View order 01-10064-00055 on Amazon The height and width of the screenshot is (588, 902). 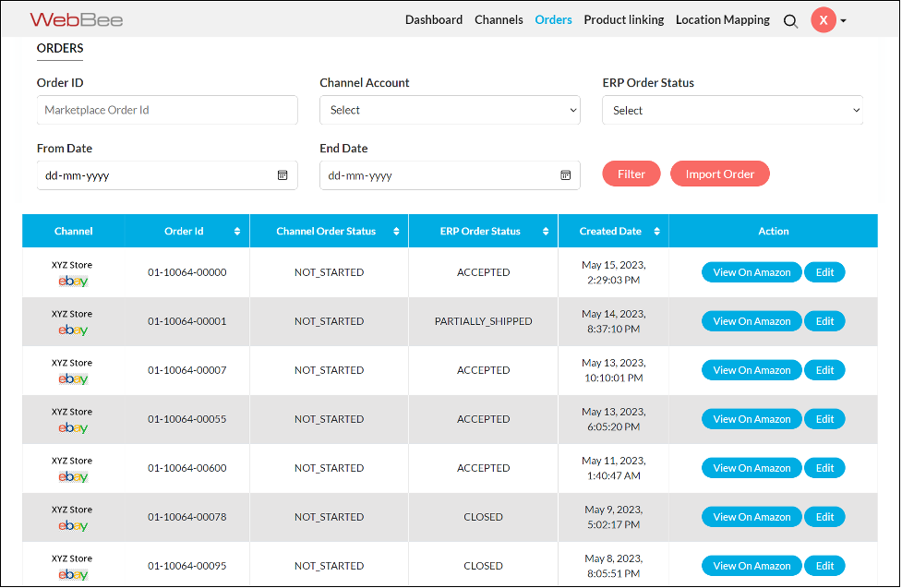point(752,419)
